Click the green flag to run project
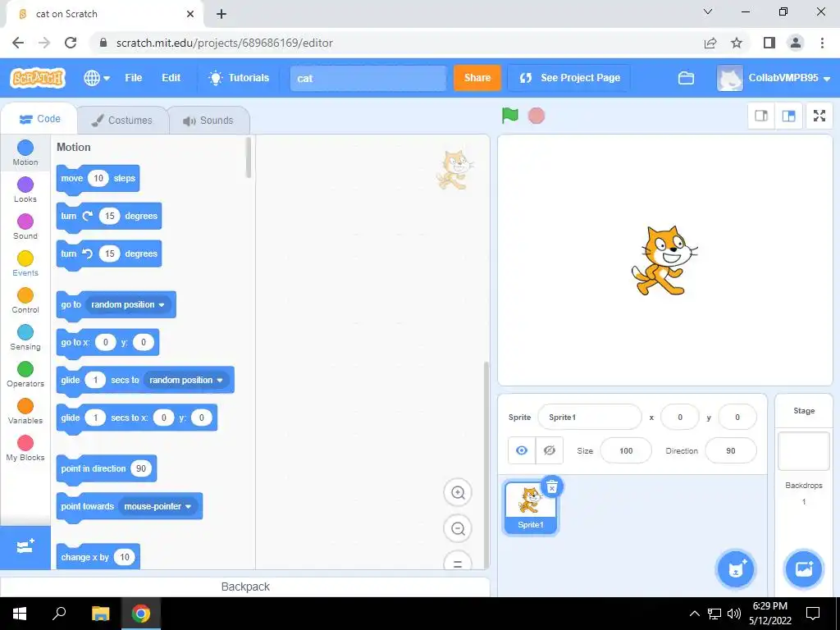Viewport: 840px width, 630px height. click(x=509, y=115)
